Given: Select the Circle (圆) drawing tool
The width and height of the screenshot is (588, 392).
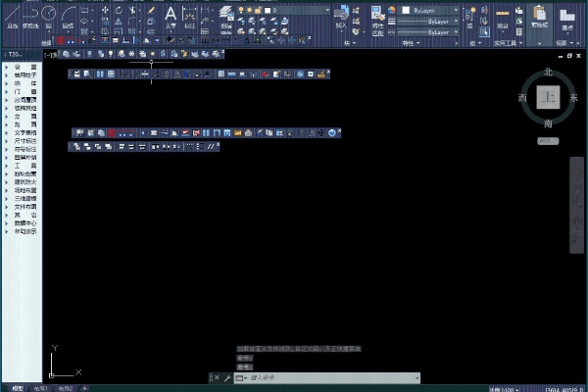Looking at the screenshot, I should [x=48, y=13].
